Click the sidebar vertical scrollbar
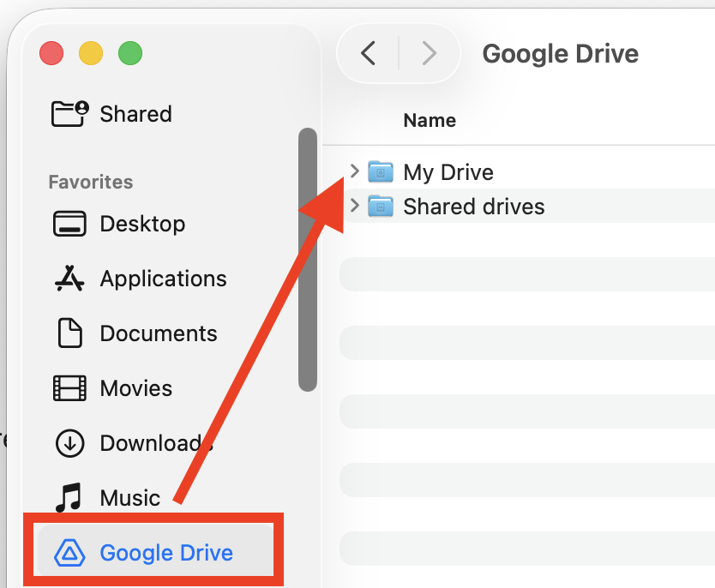This screenshot has width=715, height=588. [307, 259]
